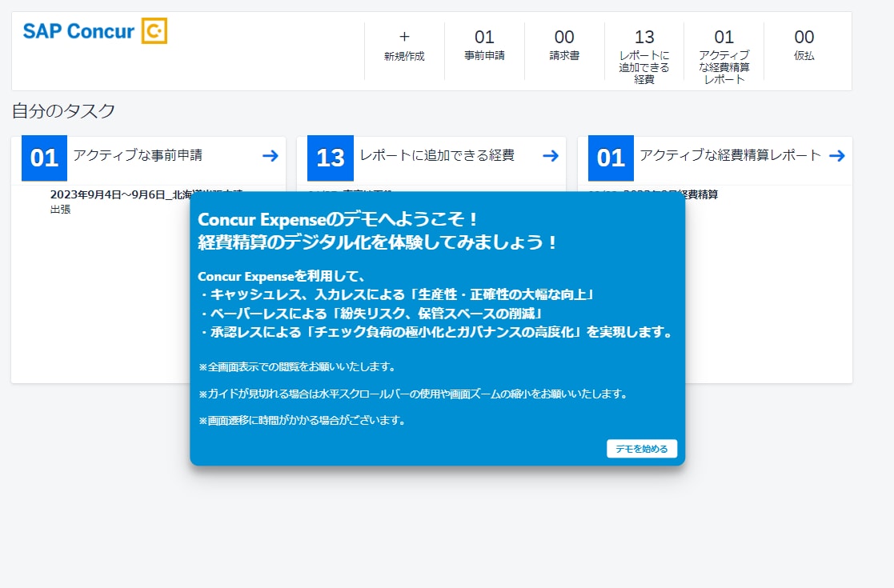894x588 pixels.
Task: Open the 01 事前申請 header item
Action: (484, 45)
